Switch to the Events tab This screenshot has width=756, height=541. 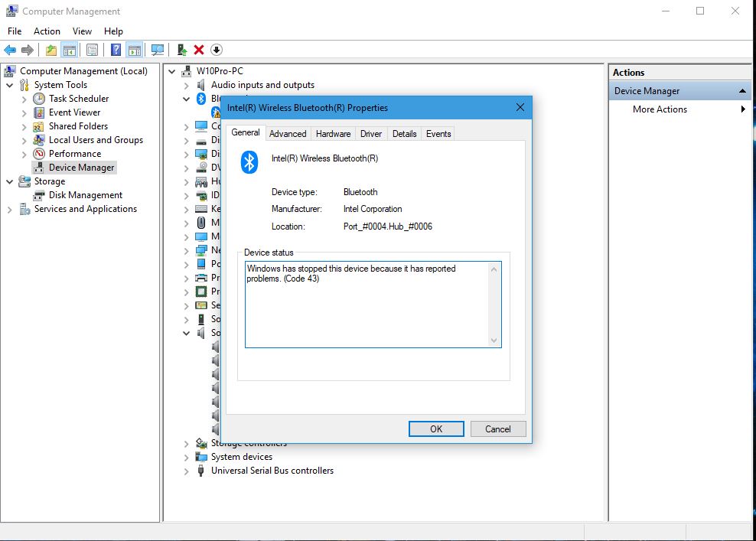pyautogui.click(x=438, y=134)
